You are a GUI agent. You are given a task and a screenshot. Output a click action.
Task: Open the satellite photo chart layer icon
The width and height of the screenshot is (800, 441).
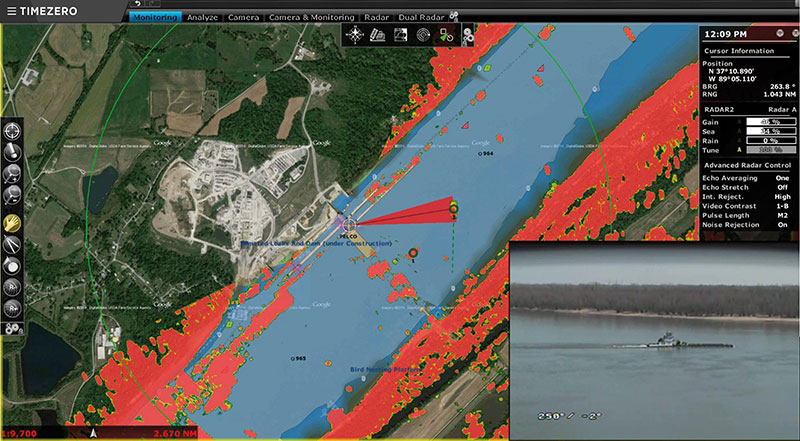[x=400, y=35]
